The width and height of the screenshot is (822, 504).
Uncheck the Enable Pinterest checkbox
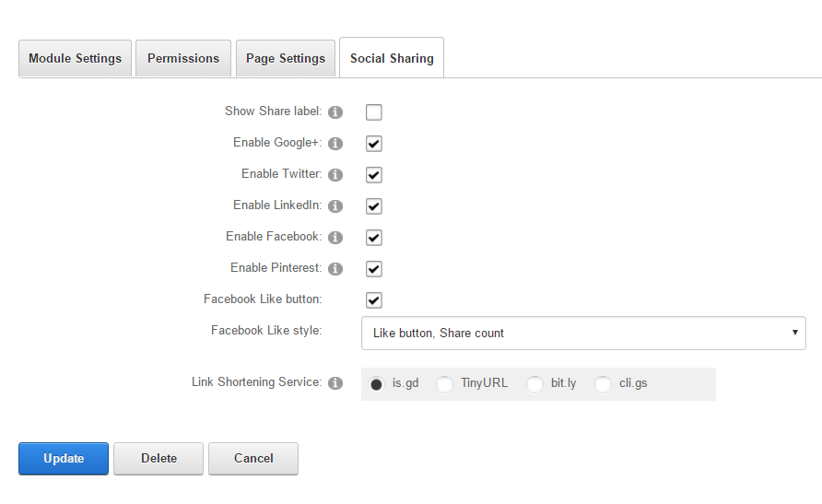pos(373,269)
